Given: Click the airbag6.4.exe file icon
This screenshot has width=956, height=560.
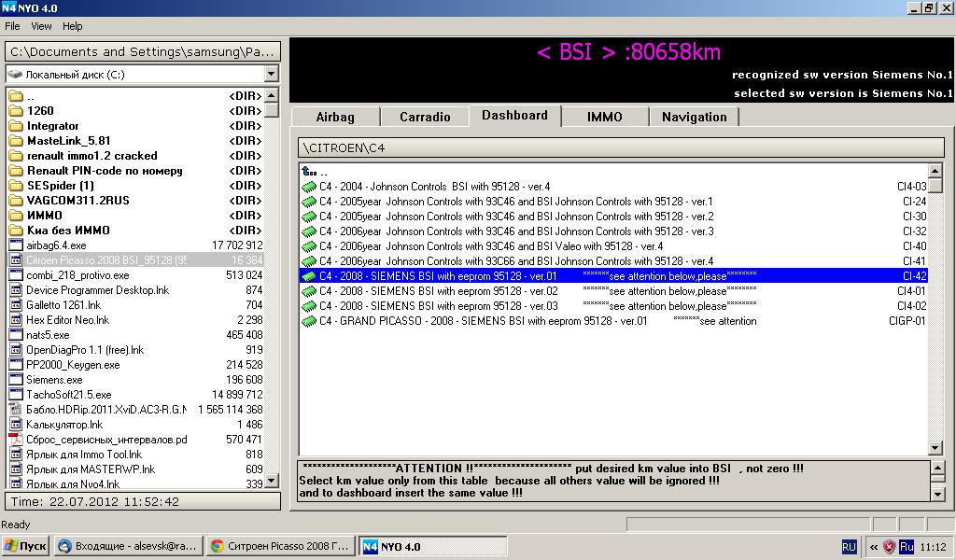Looking at the screenshot, I should [15, 245].
